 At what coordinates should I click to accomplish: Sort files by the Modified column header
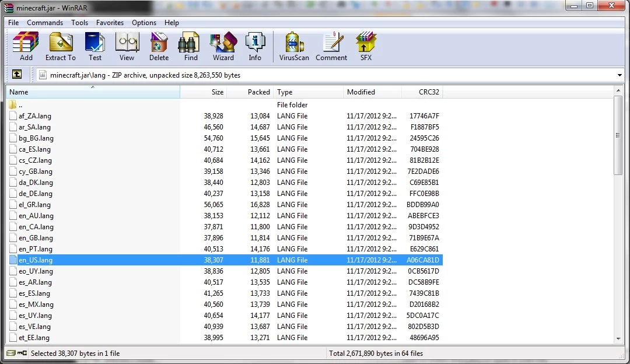click(372, 92)
